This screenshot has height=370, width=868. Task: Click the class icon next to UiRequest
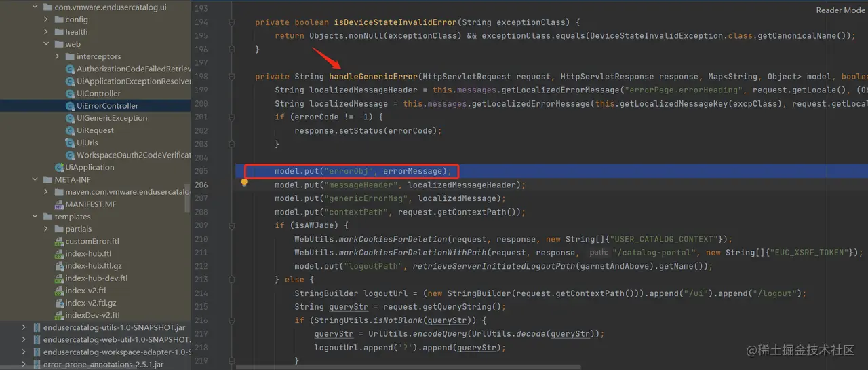coord(71,130)
